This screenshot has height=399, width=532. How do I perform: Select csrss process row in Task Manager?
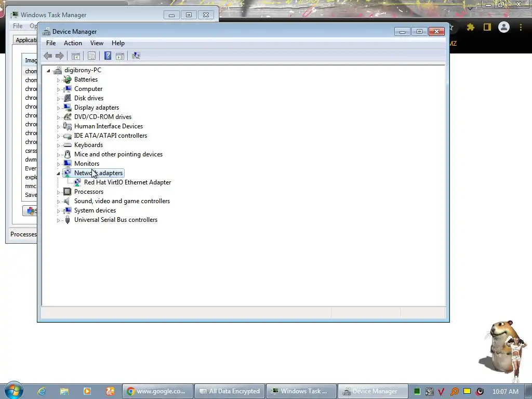click(31, 151)
